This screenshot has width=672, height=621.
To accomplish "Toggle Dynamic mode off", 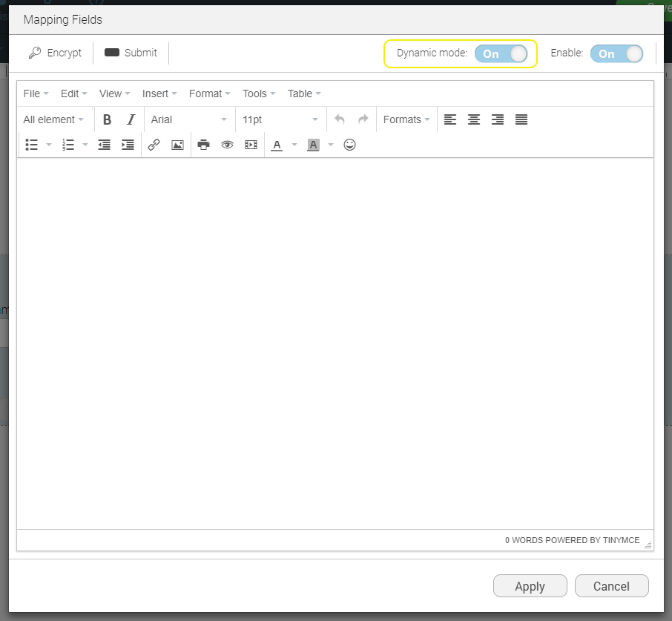I will click(503, 53).
